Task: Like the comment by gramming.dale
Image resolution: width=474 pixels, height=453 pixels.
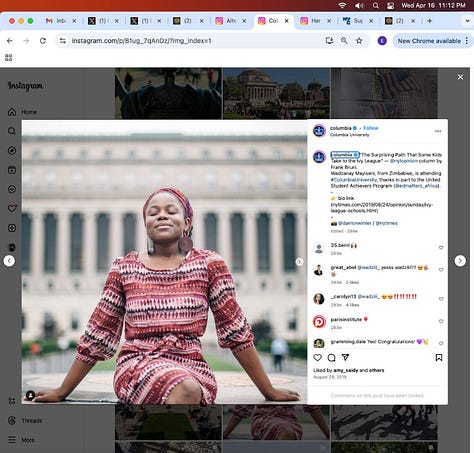Action: click(x=441, y=343)
